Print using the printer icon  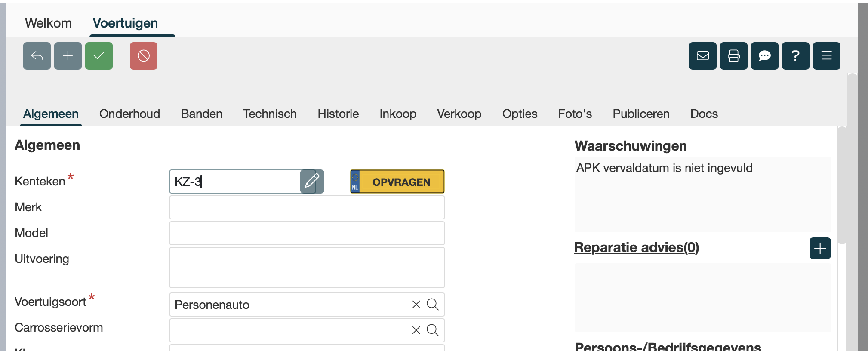[734, 56]
